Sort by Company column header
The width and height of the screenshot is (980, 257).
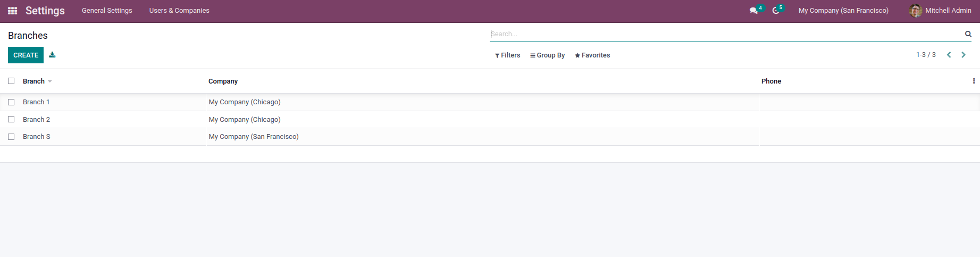[x=223, y=81]
